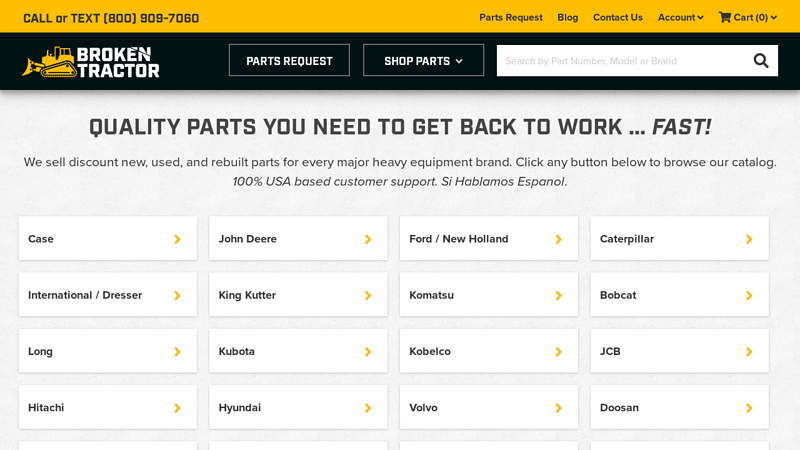Focus the part number search field
The image size is (800, 450).
coord(620,61)
